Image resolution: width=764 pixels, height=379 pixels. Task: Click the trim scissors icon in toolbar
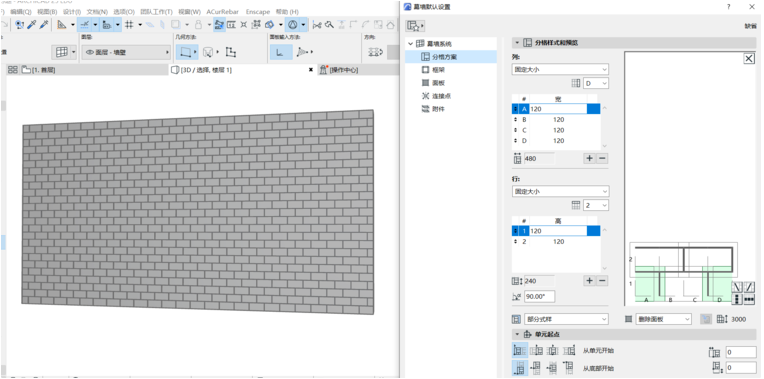(x=317, y=24)
